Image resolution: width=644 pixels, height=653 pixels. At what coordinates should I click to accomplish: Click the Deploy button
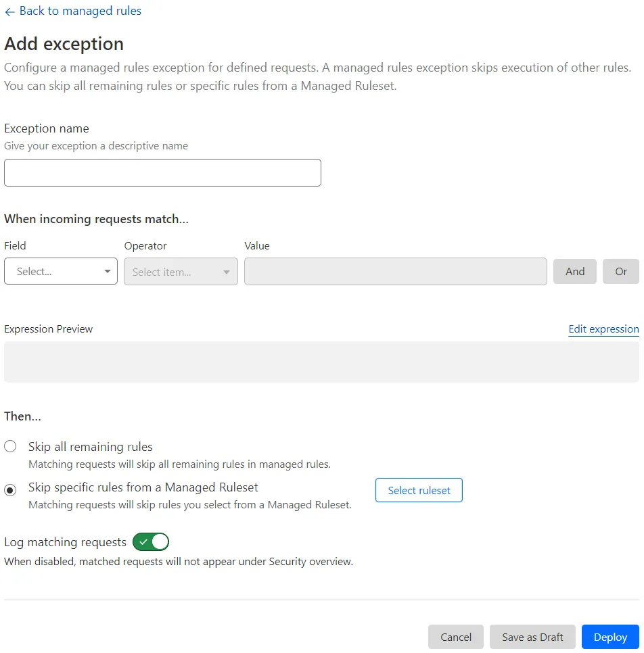[x=609, y=636]
